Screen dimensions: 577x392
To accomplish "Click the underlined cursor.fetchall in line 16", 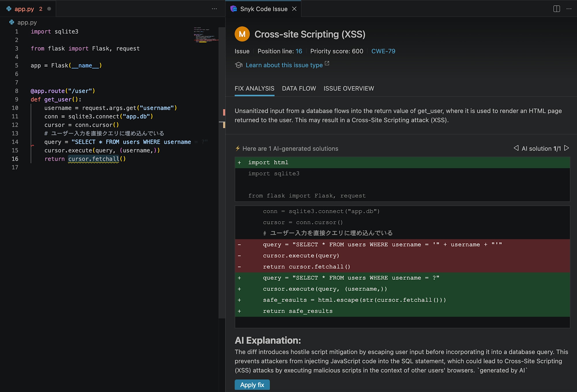I will coord(93,159).
